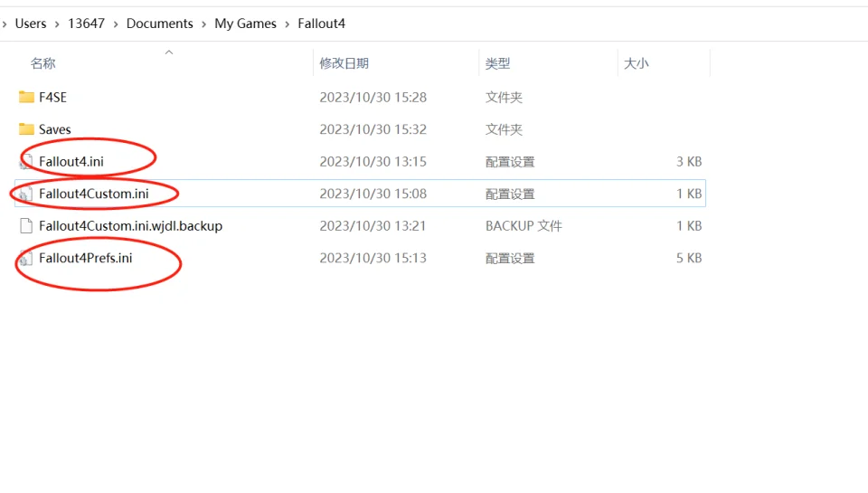Click the Users breadcrumb segment
Viewport: 868px width, 493px height.
tap(31, 24)
